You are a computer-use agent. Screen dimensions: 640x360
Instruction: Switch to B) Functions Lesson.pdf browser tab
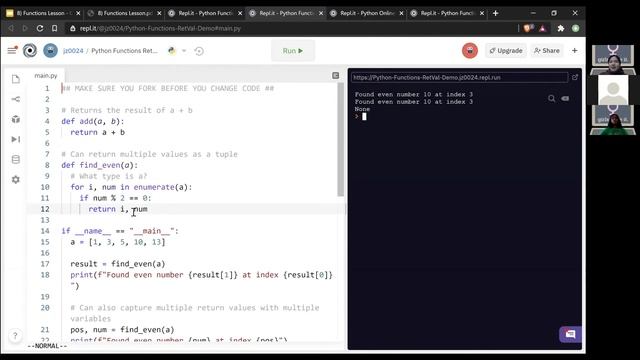pyautogui.click(x=124, y=13)
